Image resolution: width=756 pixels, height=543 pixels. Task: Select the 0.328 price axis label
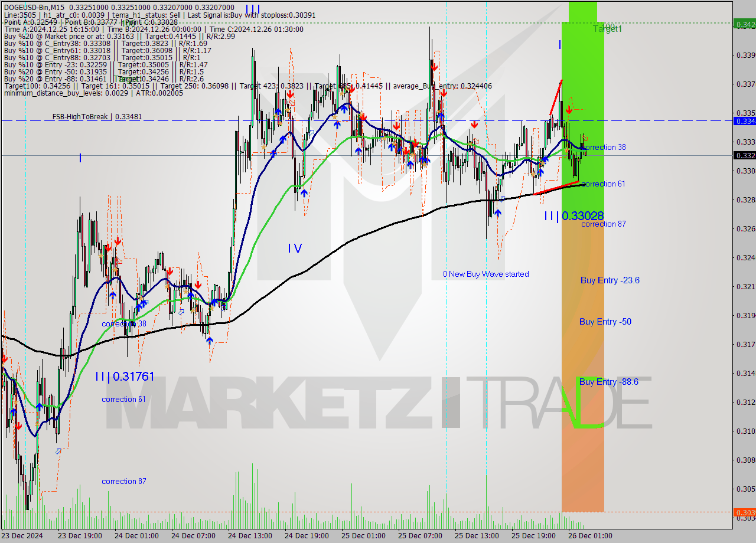[745, 200]
